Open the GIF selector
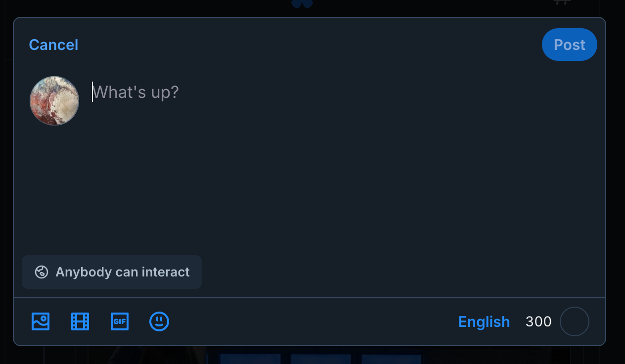The height and width of the screenshot is (364, 625). coord(120,321)
